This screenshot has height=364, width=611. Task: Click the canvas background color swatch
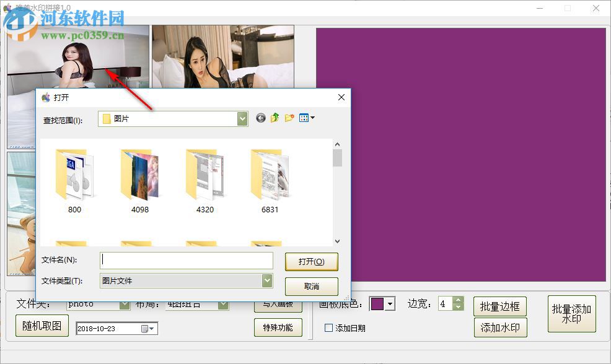(x=377, y=304)
